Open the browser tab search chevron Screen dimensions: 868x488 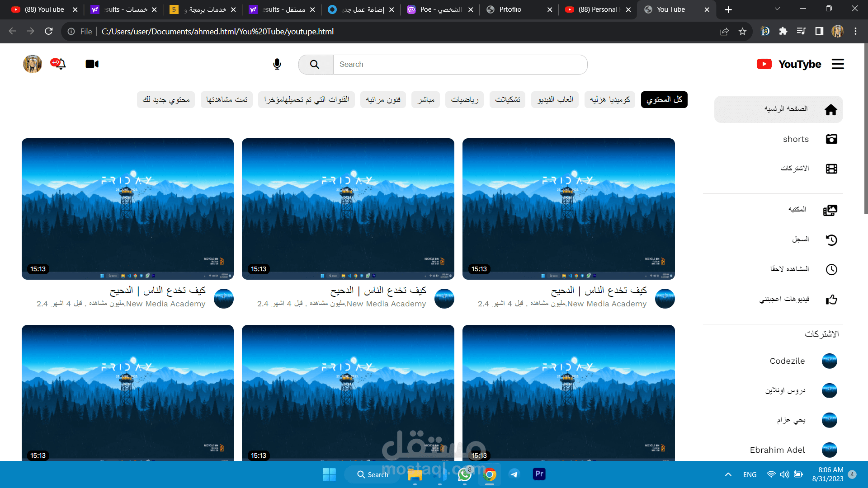(x=777, y=9)
